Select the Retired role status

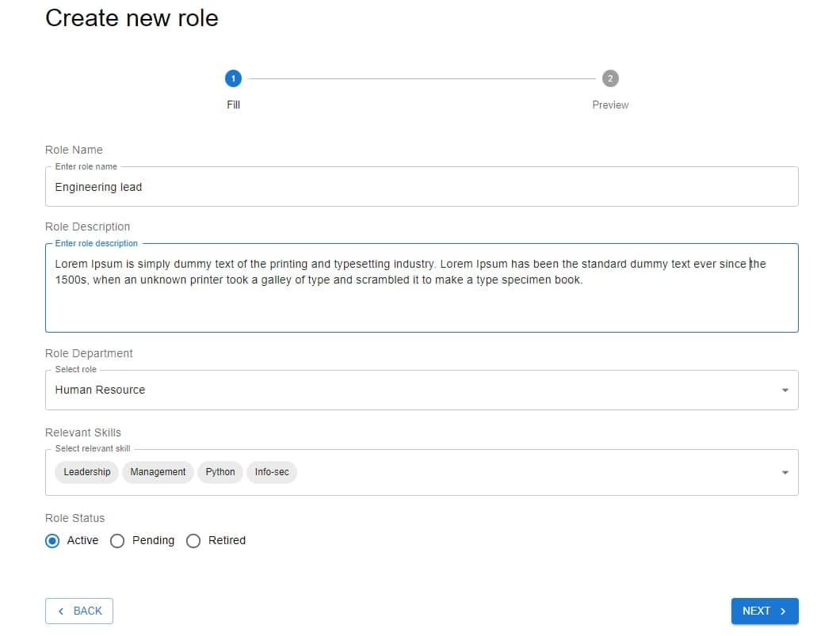pos(193,541)
